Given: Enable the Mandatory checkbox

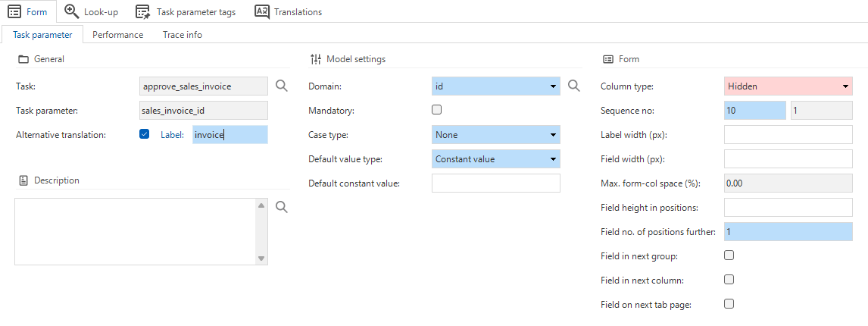Looking at the screenshot, I should coord(437,110).
